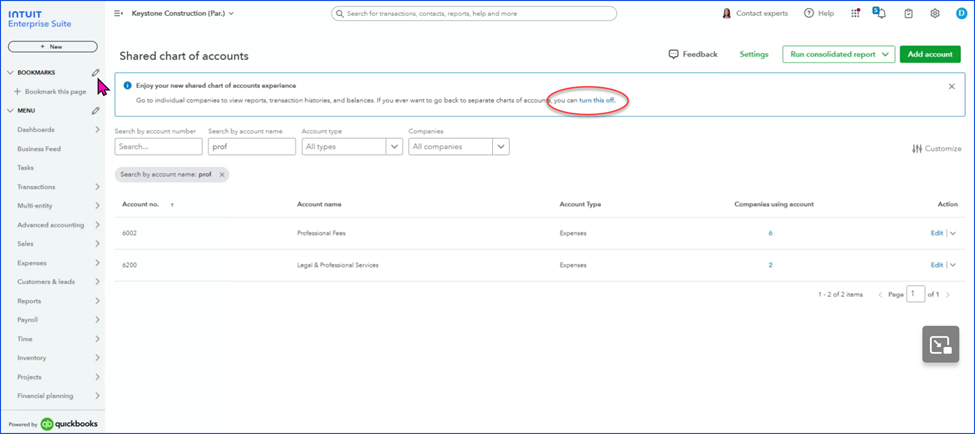Collapse the left navigation menu icon
The height and width of the screenshot is (434, 975).
118,13
